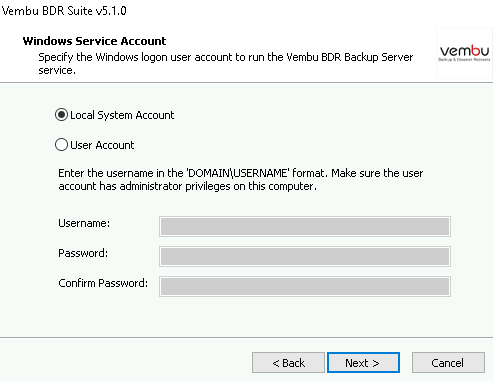
Task: Click the 'Confirm Password:' field label
Action: [x=103, y=283]
